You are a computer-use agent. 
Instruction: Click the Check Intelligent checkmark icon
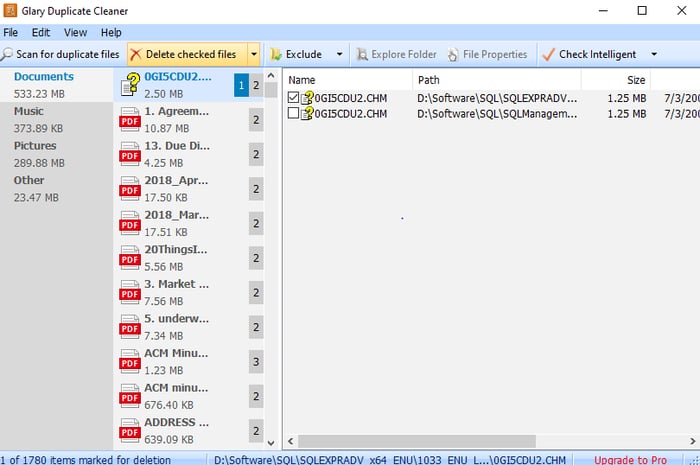pos(548,54)
